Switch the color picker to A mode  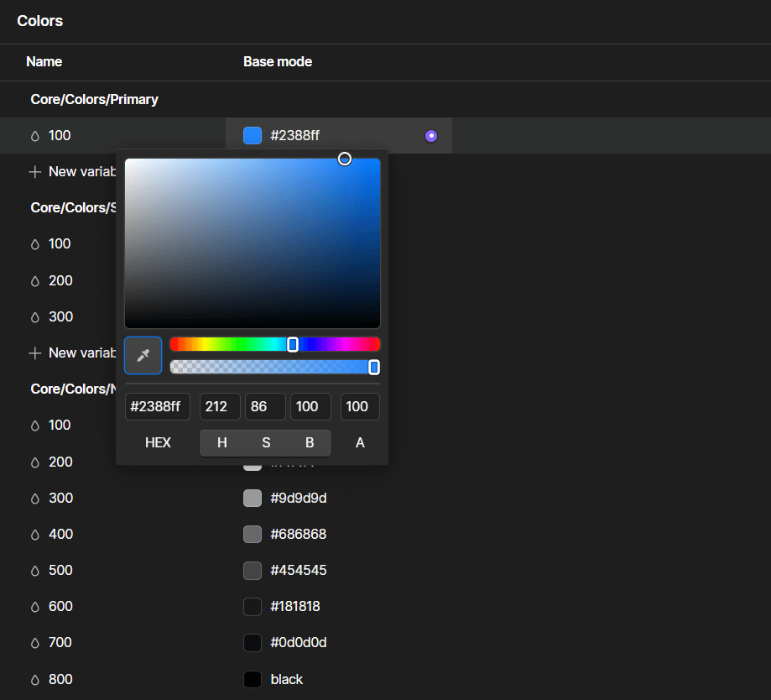[x=359, y=442]
